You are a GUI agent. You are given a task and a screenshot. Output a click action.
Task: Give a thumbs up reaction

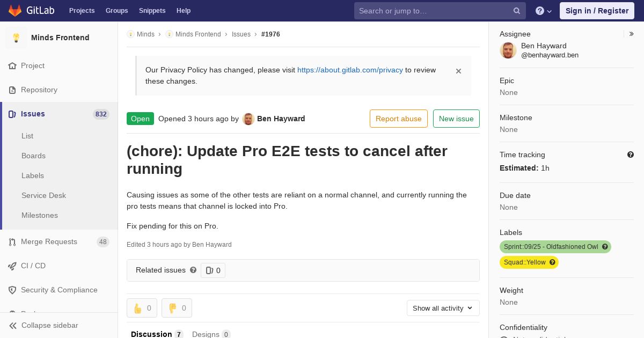tap(142, 308)
